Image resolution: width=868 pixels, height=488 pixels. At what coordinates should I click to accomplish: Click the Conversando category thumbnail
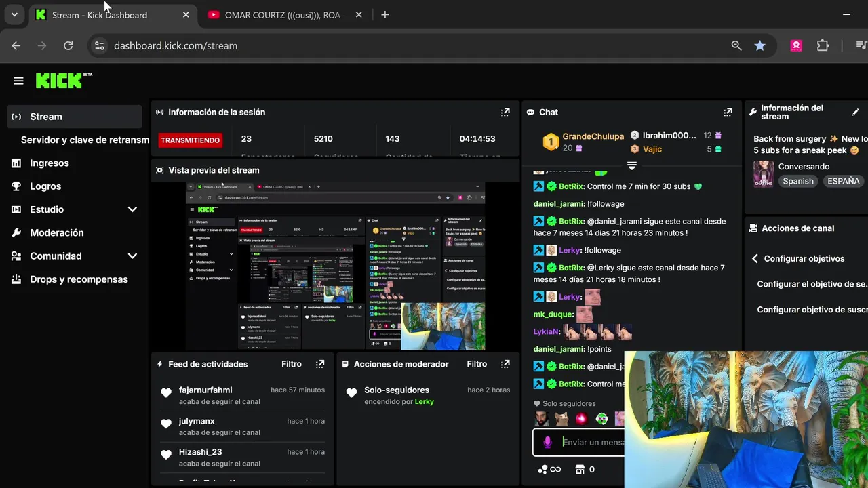coord(764,174)
